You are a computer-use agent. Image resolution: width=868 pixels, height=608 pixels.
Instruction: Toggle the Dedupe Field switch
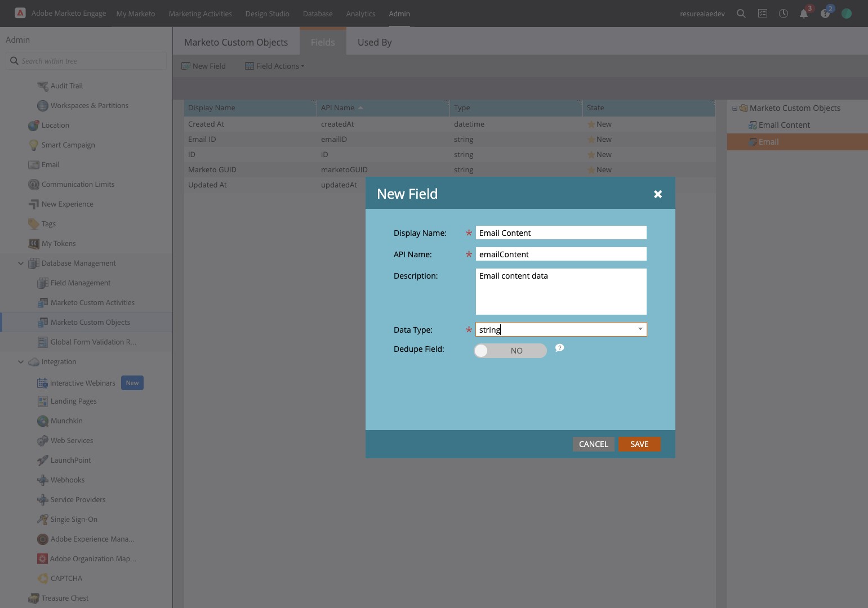pyautogui.click(x=510, y=351)
